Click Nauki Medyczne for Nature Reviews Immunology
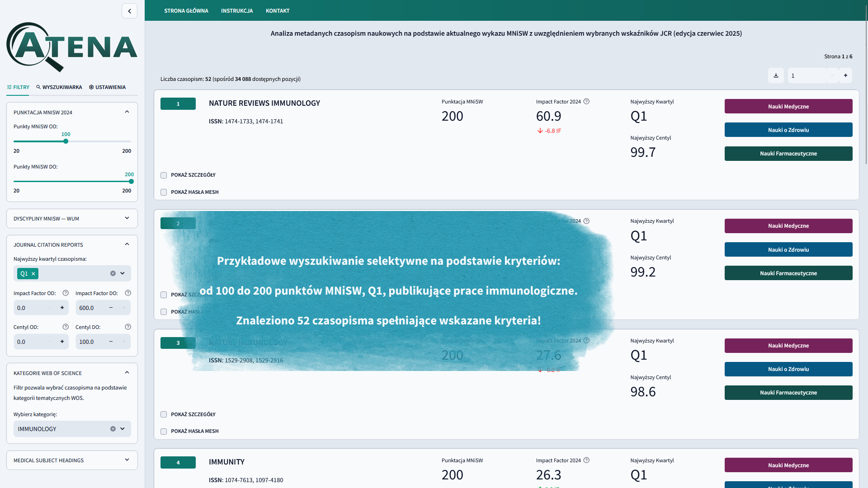Image resolution: width=868 pixels, height=488 pixels. coord(788,106)
